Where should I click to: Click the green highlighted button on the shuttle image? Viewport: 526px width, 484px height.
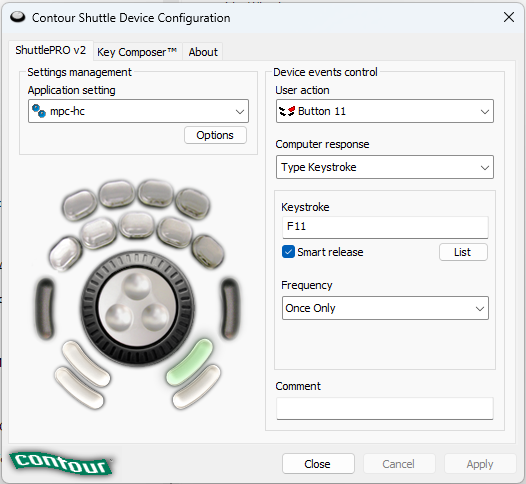[190, 362]
